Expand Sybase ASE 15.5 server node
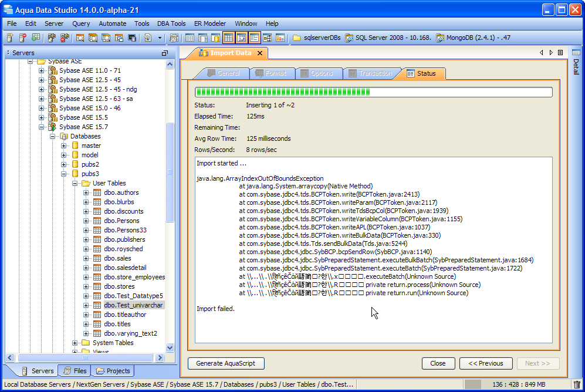Image resolution: width=585 pixels, height=392 pixels. click(42, 117)
